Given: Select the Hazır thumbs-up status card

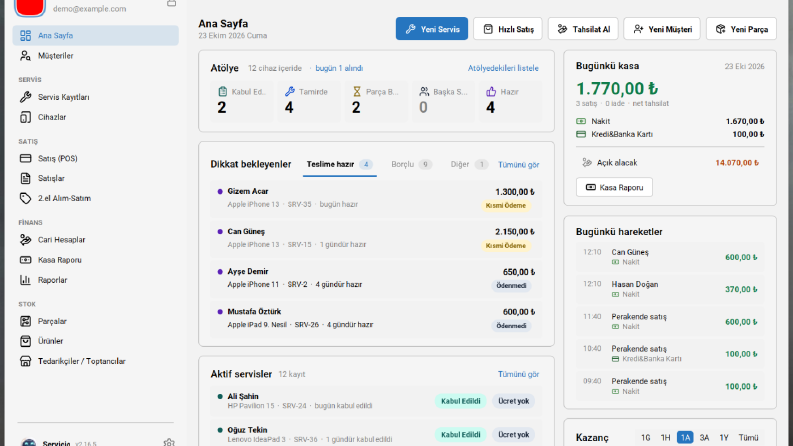Looking at the screenshot, I should coord(511,101).
